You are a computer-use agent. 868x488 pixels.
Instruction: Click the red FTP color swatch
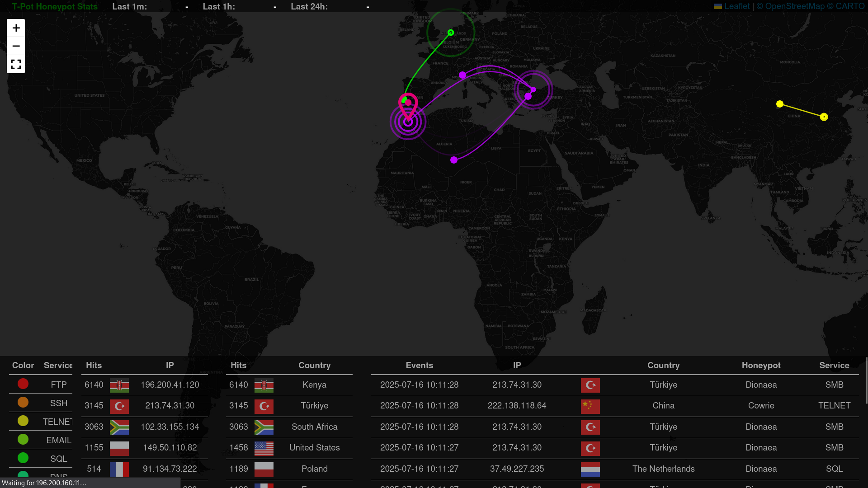point(23,384)
